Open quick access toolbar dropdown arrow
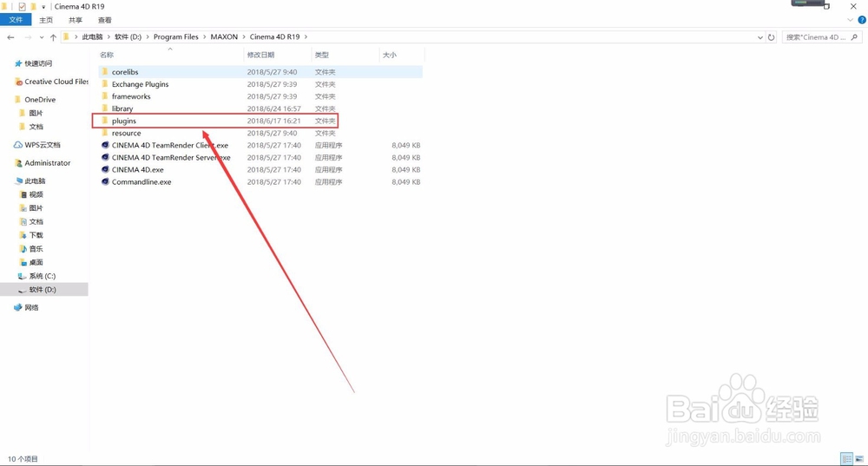This screenshot has height=466, width=868. tap(43, 7)
